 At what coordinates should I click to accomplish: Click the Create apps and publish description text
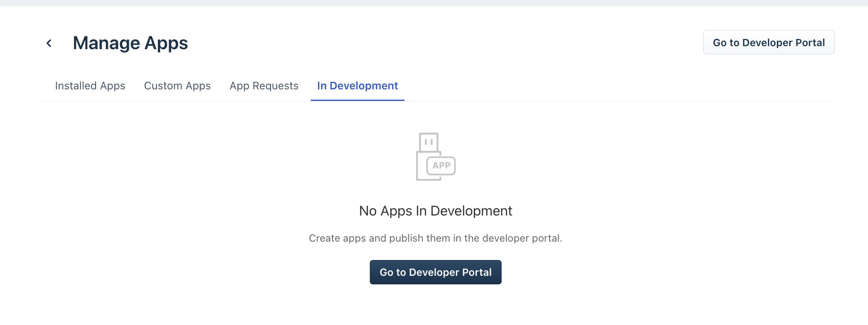click(435, 238)
